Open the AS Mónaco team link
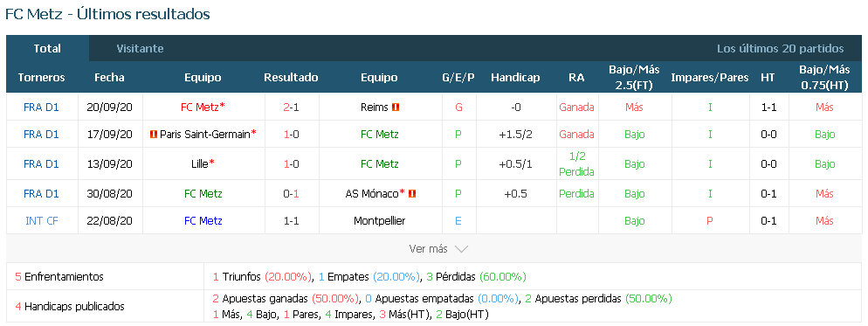Viewport: 868px width, 326px height. pyautogui.click(x=372, y=193)
